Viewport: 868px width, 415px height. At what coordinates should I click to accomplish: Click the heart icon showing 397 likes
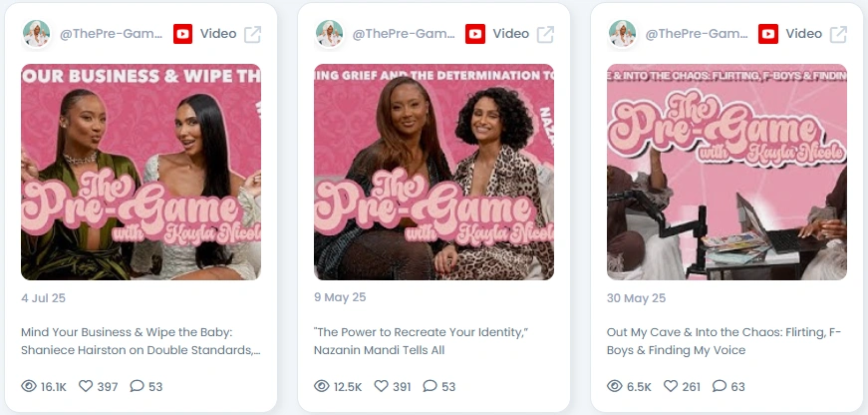click(86, 386)
